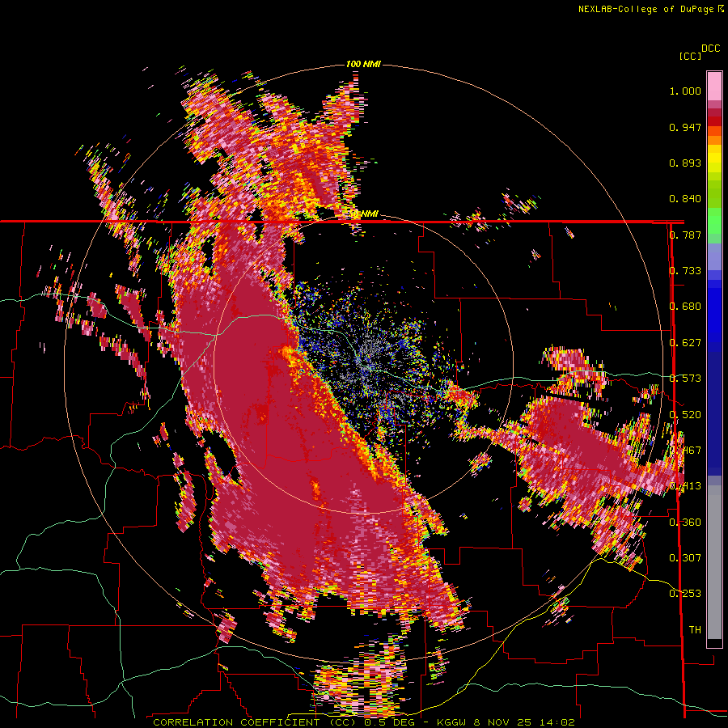The image size is (728, 728).
Task: Pick the bright green segment of the color scale
Action: pyautogui.click(x=714, y=220)
